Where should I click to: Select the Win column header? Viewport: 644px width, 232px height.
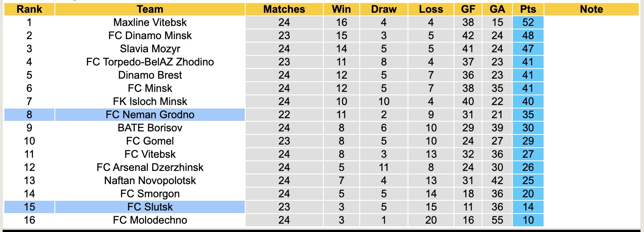coord(341,9)
